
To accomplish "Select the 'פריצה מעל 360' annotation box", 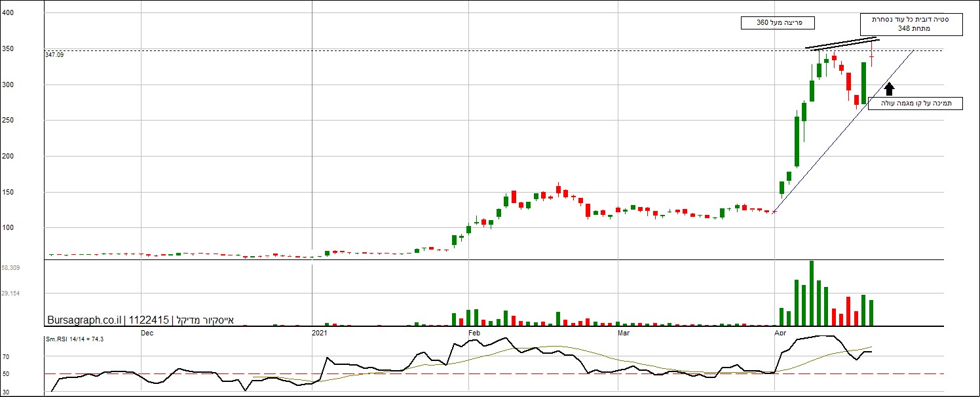I will point(777,23).
